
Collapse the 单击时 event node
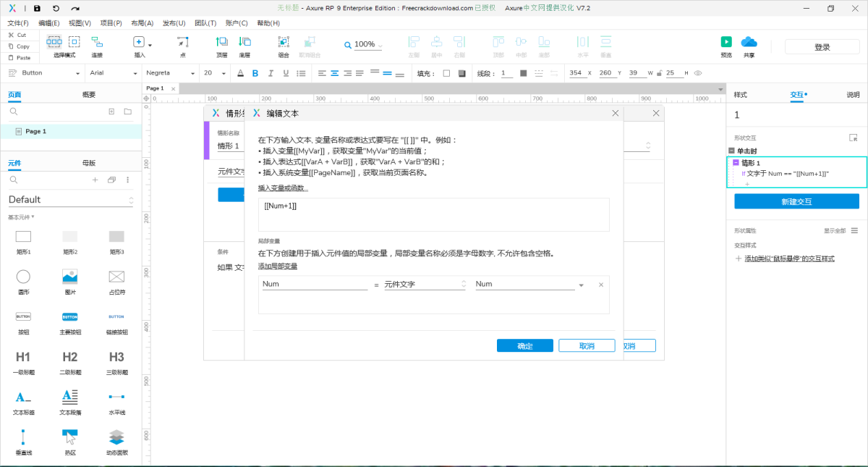point(731,151)
